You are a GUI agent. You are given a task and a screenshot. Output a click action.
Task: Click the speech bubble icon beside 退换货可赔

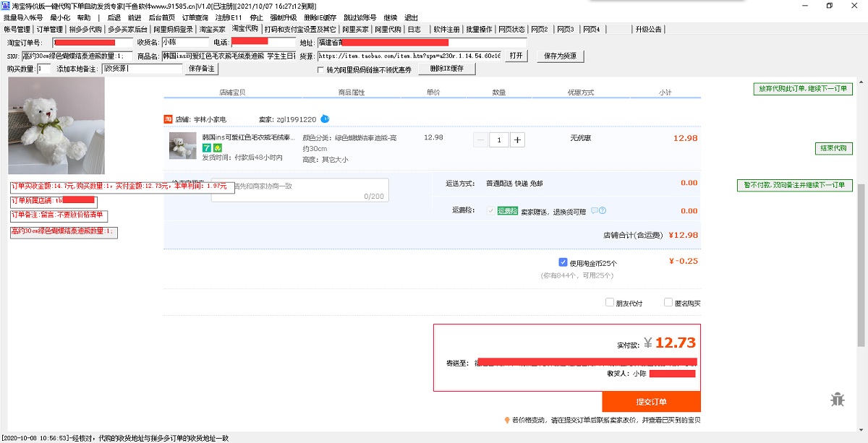pos(594,211)
